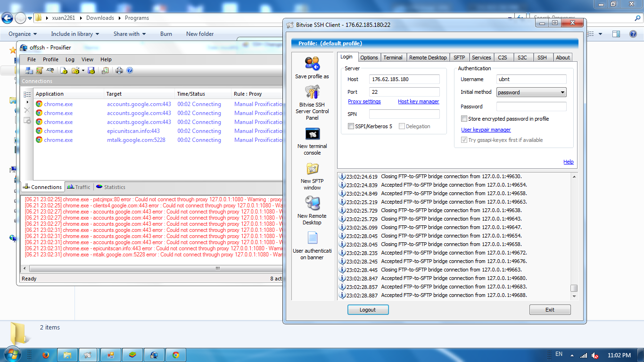Switch to the Options tab in Bitvise
Viewport: 644px width, 362px height.
click(x=369, y=58)
